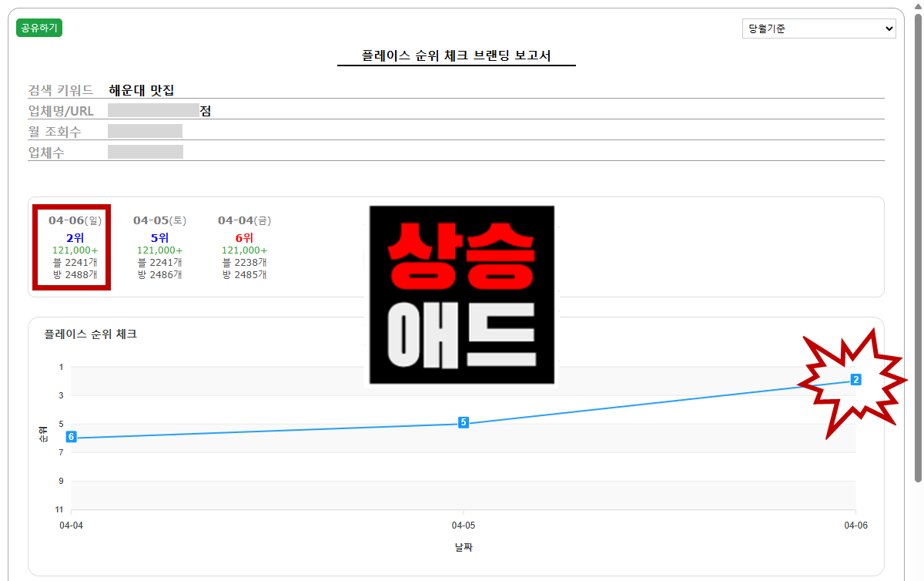
Task: Click 블 2238개 under 04-04
Action: [244, 263]
